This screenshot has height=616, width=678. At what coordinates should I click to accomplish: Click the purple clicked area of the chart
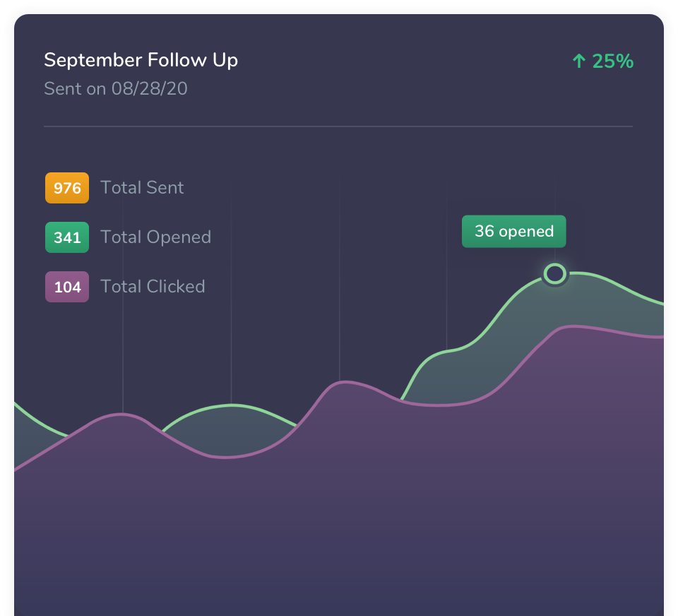pos(339,494)
